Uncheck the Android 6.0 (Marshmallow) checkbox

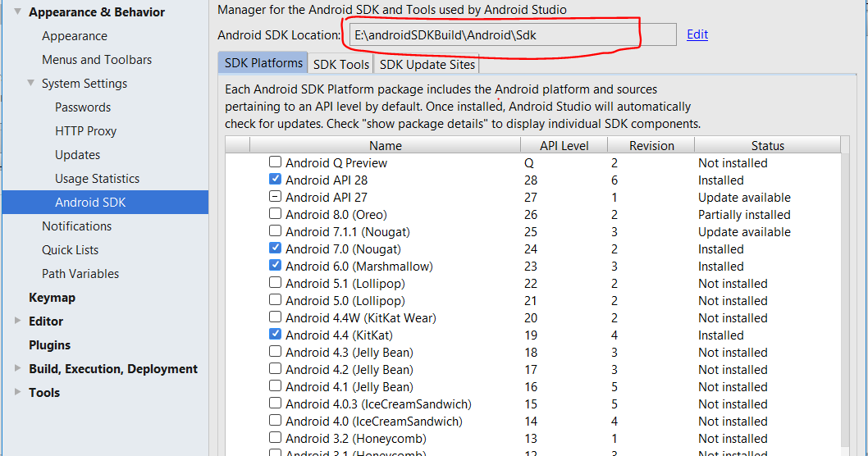tap(275, 265)
